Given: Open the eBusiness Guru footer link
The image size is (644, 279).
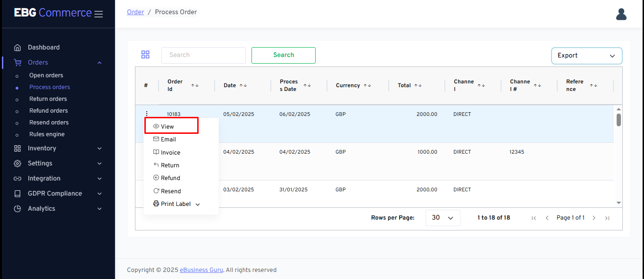Looking at the screenshot, I should pos(201,270).
